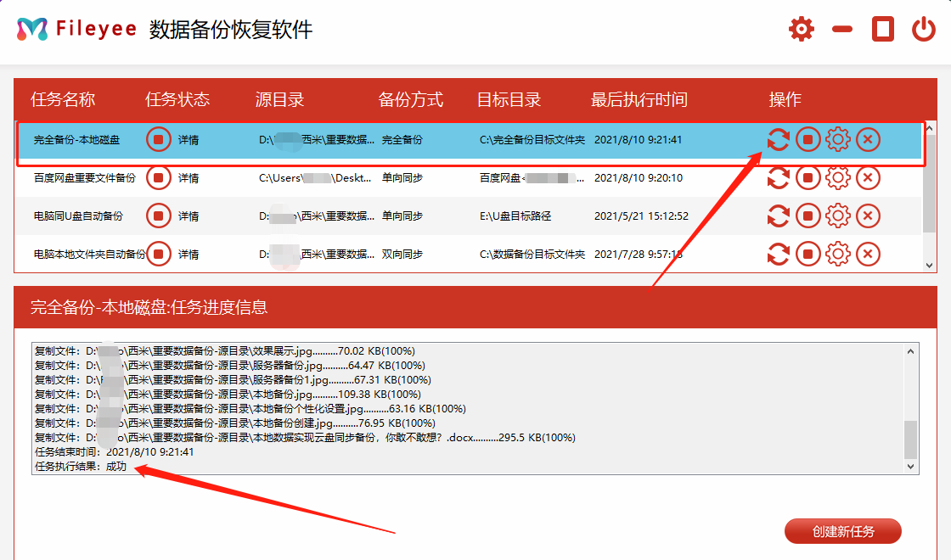Run the 百度网盘重要文件备份 sync task

[779, 178]
